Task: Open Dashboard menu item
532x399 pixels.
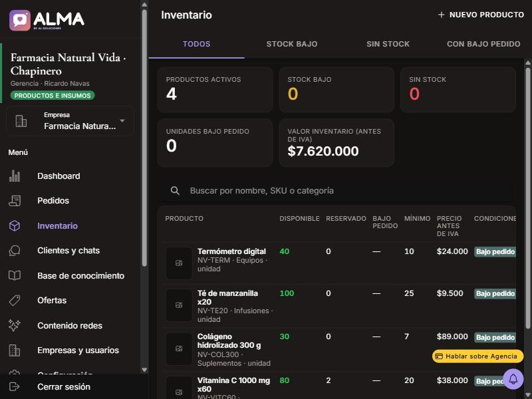Action: pos(70,176)
